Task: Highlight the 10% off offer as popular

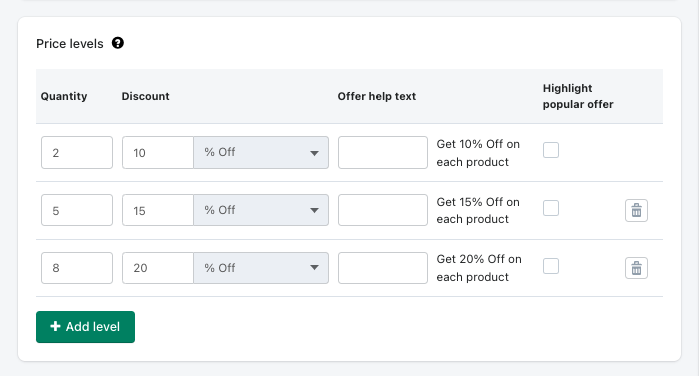Action: coord(551,150)
